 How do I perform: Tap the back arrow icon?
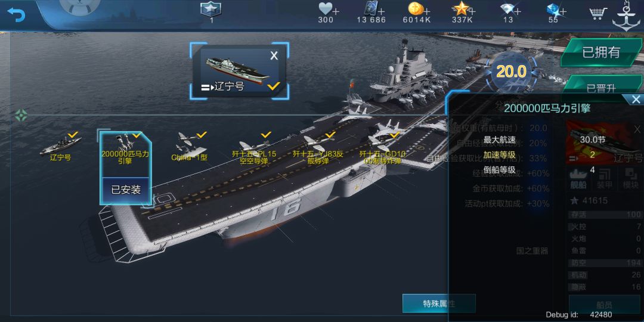pyautogui.click(x=17, y=14)
